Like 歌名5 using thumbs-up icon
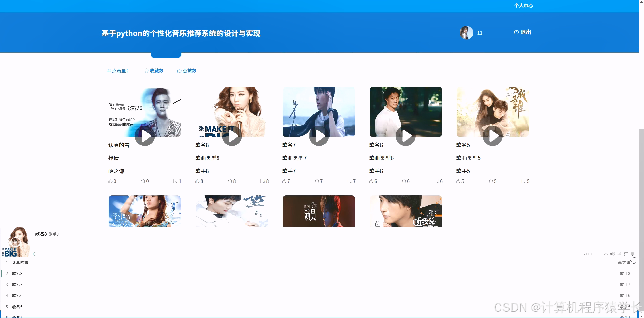644x318 pixels. (x=458, y=181)
